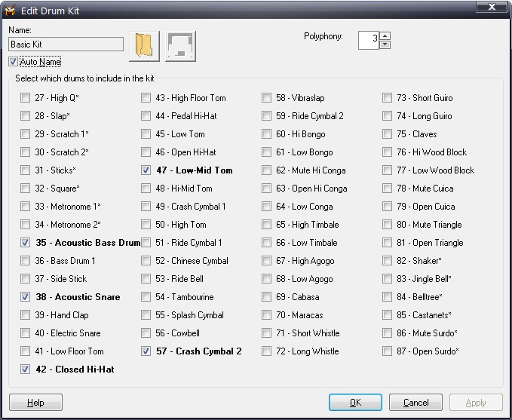Check 49 - Crash Cymbal 1

[146, 207]
